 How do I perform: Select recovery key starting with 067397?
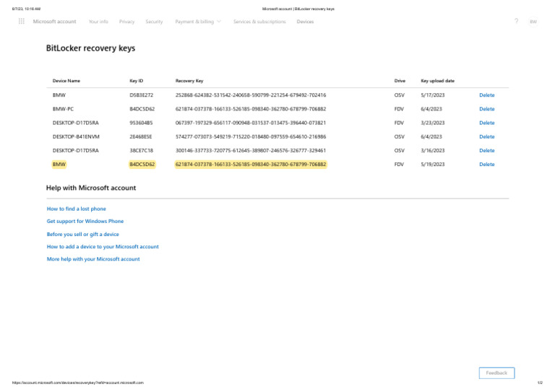[x=251, y=123]
